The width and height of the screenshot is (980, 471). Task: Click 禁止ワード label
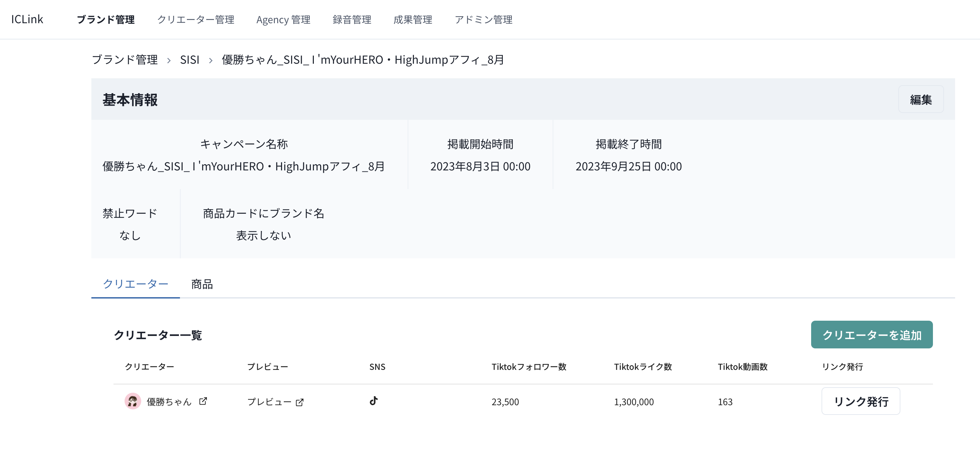[x=130, y=213]
